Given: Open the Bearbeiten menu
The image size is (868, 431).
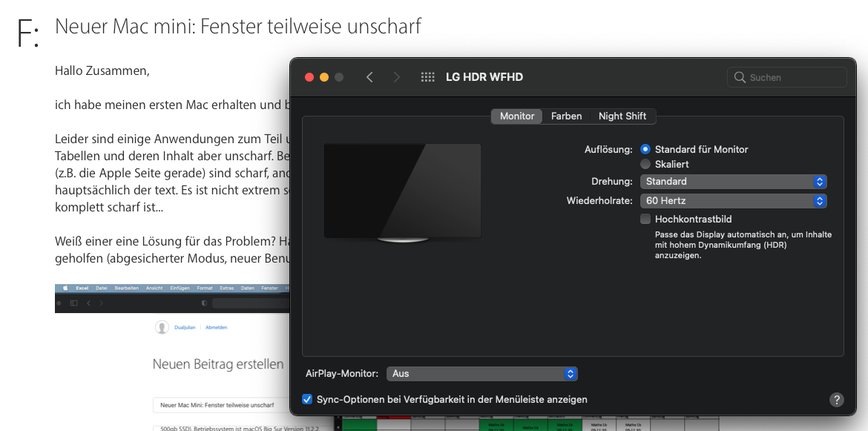Looking at the screenshot, I should tap(127, 289).
